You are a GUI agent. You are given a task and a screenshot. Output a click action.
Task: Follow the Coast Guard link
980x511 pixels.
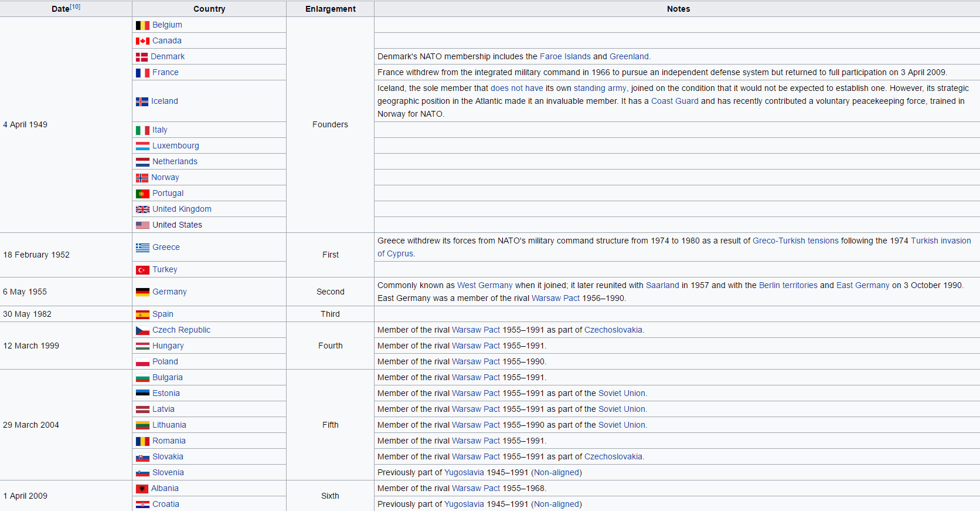click(675, 101)
